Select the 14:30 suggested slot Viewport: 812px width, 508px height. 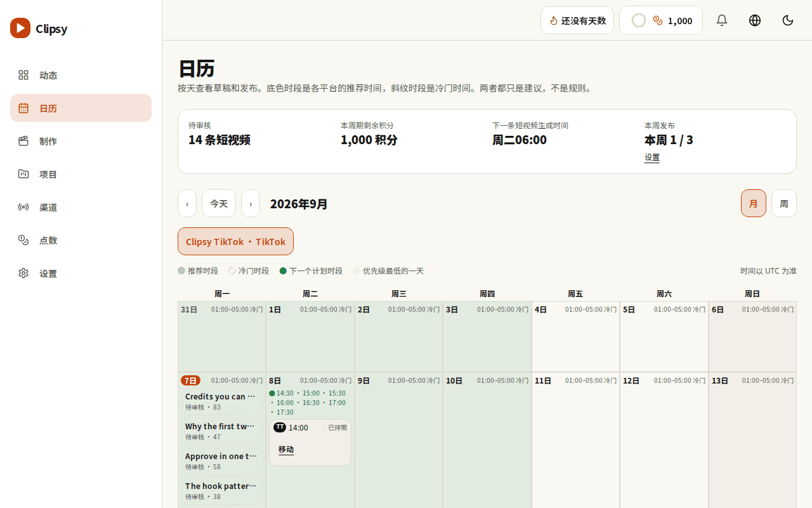click(285, 393)
